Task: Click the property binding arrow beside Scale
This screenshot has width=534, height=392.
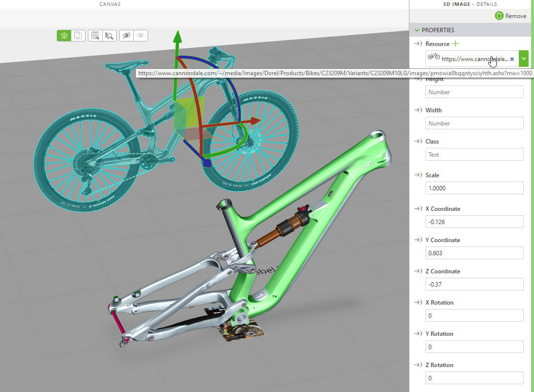Action: tap(418, 175)
